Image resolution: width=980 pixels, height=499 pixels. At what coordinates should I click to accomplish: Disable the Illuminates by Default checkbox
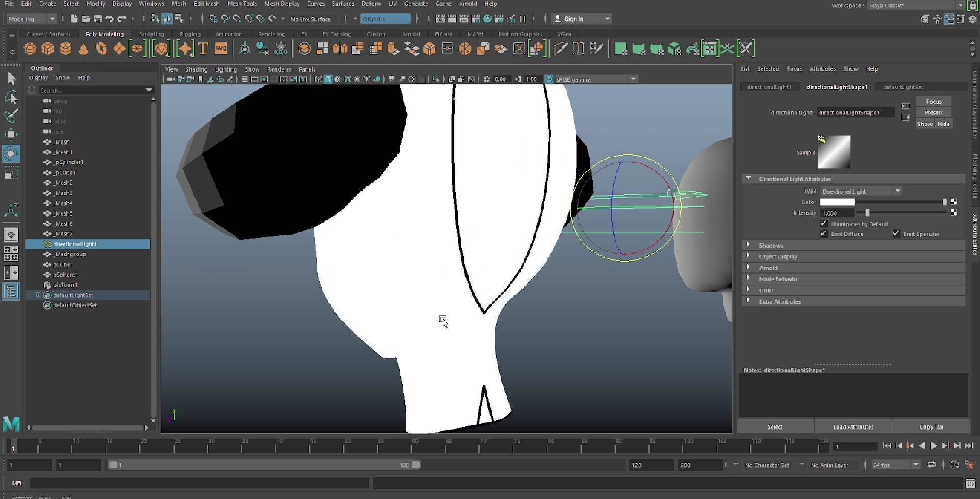click(824, 224)
